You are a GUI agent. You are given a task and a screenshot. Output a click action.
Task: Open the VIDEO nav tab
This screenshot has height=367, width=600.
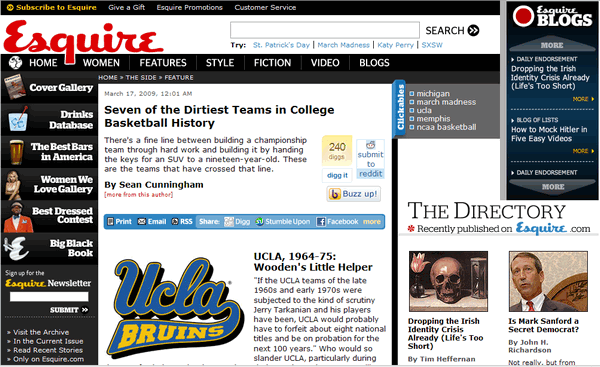coord(325,63)
